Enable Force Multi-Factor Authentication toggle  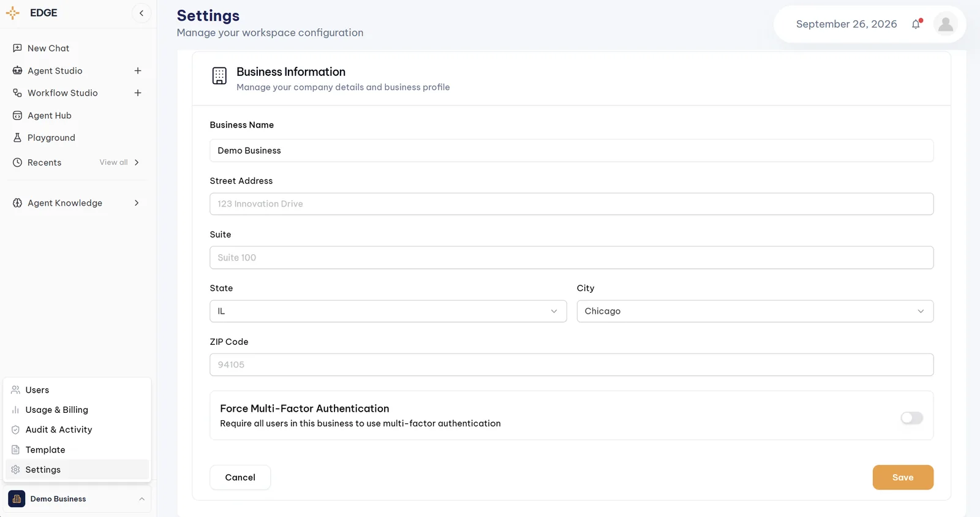911,418
